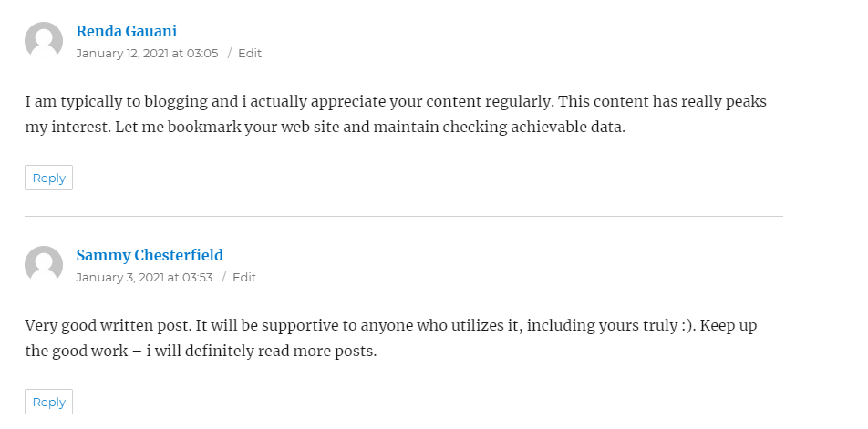This screenshot has width=868, height=429.
Task: Click the comment text starting 'I am typically'
Action: (396, 115)
